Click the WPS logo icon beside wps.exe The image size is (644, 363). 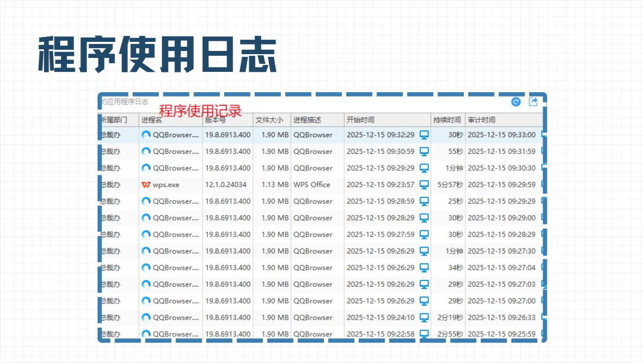point(146,184)
